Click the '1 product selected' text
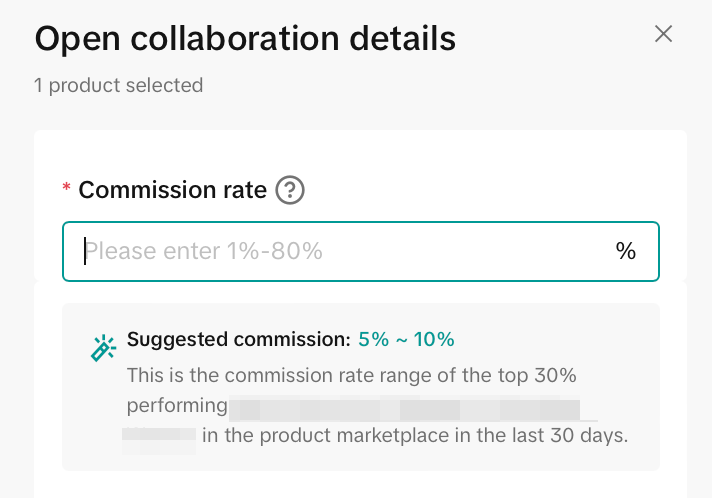712x498 pixels. 119,85
